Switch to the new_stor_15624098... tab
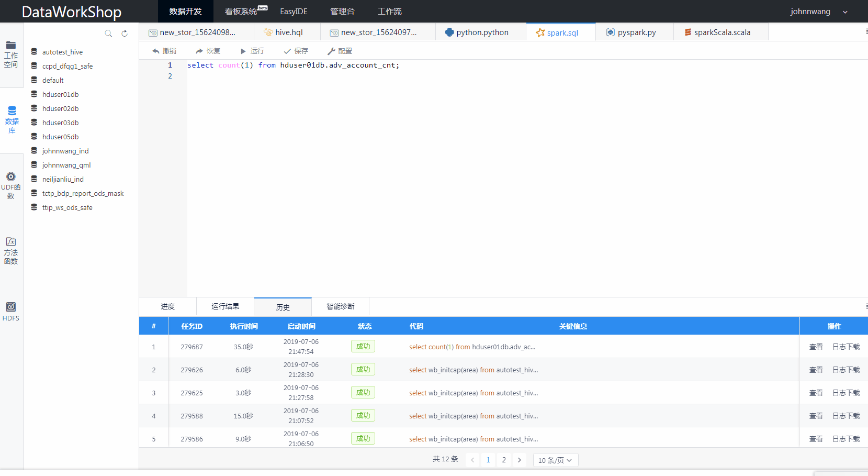This screenshot has height=476, width=868. (x=197, y=32)
